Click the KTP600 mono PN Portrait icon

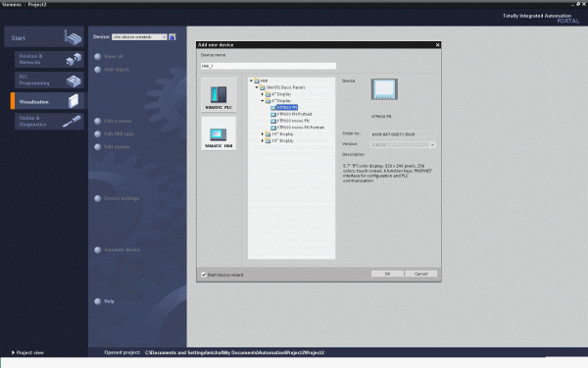[x=273, y=128]
